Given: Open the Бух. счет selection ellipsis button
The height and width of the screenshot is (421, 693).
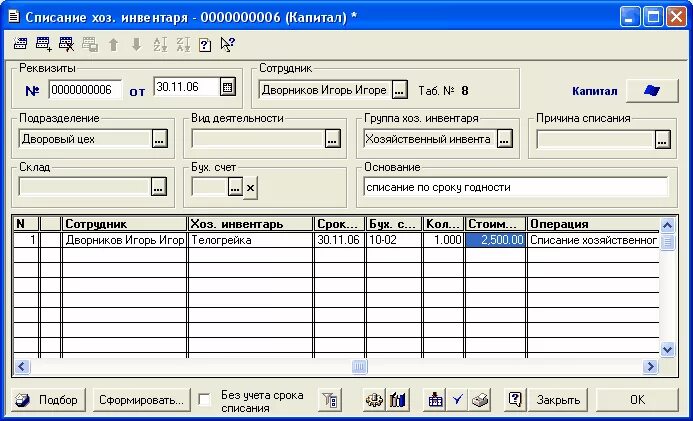Looking at the screenshot, I should [x=235, y=187].
